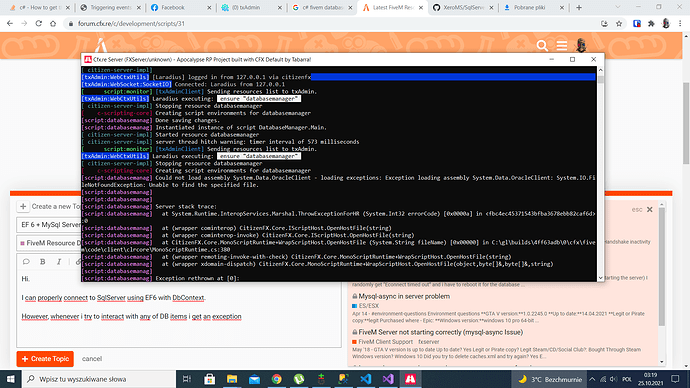Click the forum user avatar
690x388 pixels.
tap(581, 45)
